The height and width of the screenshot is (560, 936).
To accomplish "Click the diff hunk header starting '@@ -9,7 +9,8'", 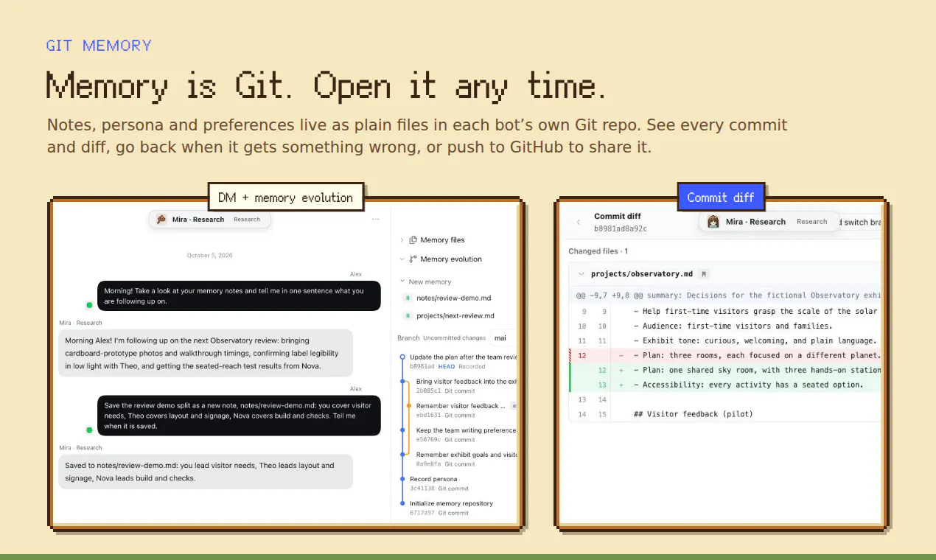I will 725,295.
